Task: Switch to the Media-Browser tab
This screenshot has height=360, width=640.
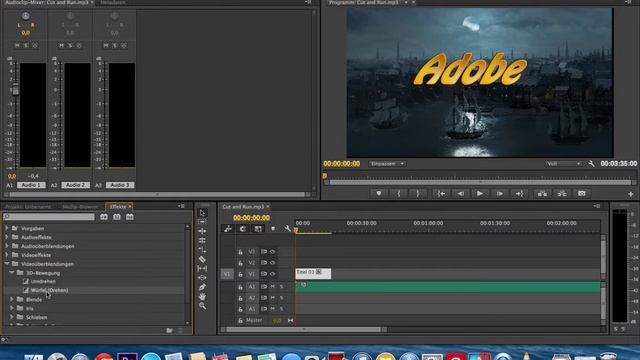Action: point(80,207)
